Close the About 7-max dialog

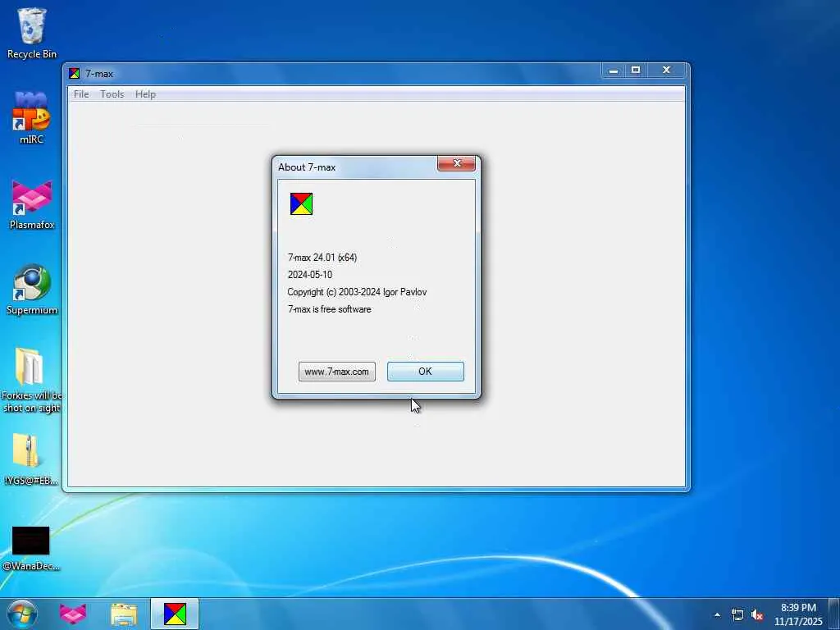456,163
